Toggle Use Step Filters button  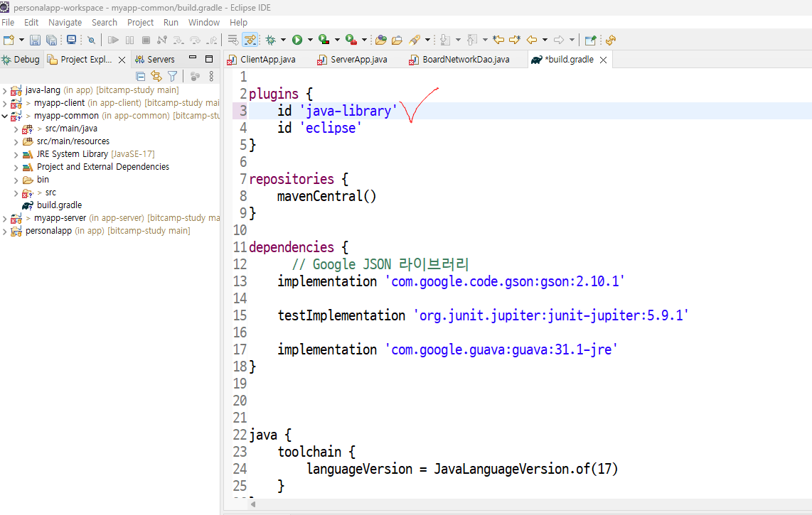coord(250,40)
